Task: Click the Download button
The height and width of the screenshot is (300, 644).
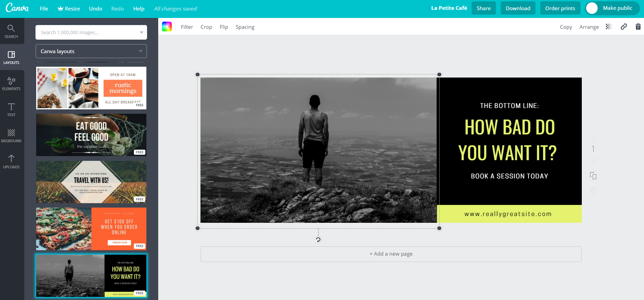Action: (x=518, y=8)
